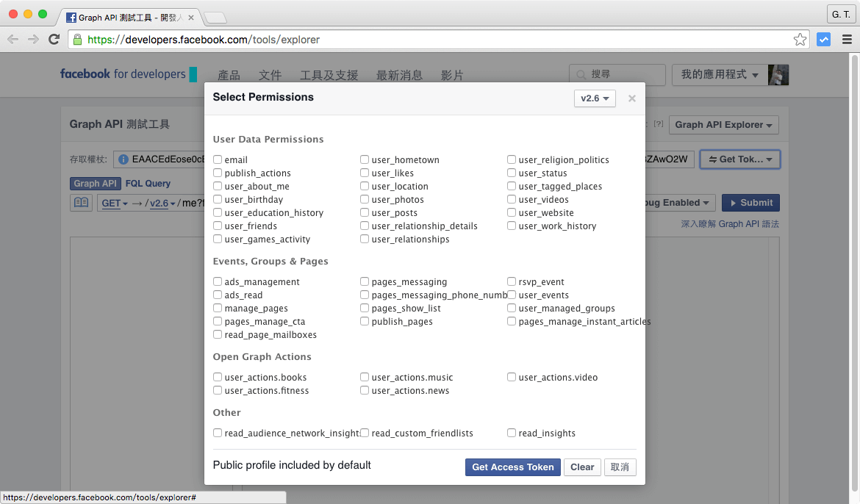The width and height of the screenshot is (860, 504).
Task: Click the access token info icon
Action: (123, 159)
